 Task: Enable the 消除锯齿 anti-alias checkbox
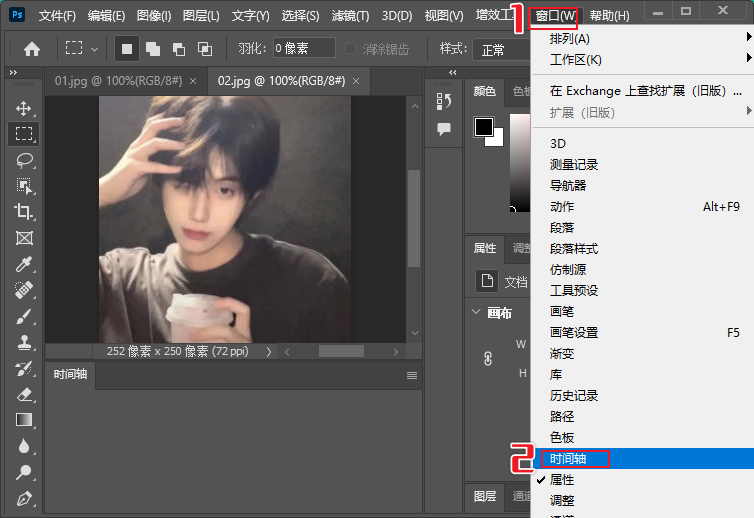tap(352, 49)
